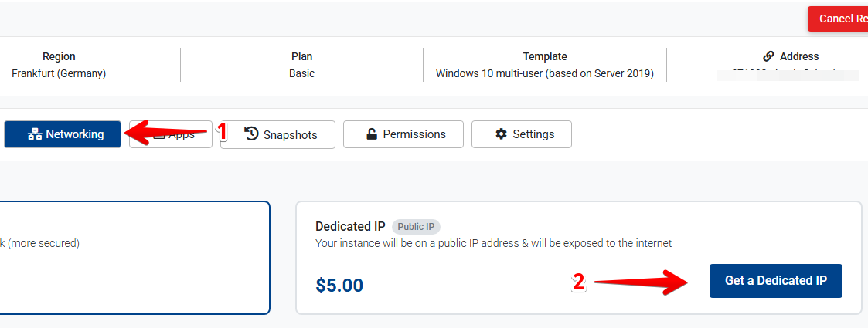Click the unlock icon beside Permissions
868x328 pixels.
(x=372, y=134)
